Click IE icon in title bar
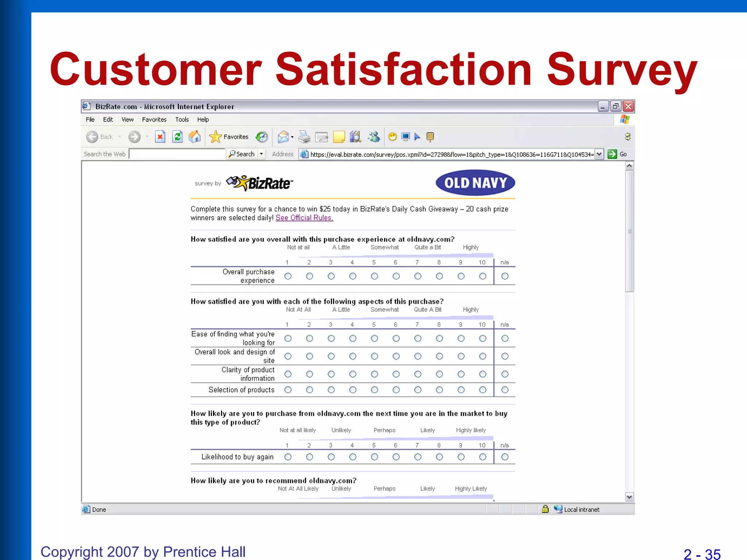747x560 pixels. (86, 106)
